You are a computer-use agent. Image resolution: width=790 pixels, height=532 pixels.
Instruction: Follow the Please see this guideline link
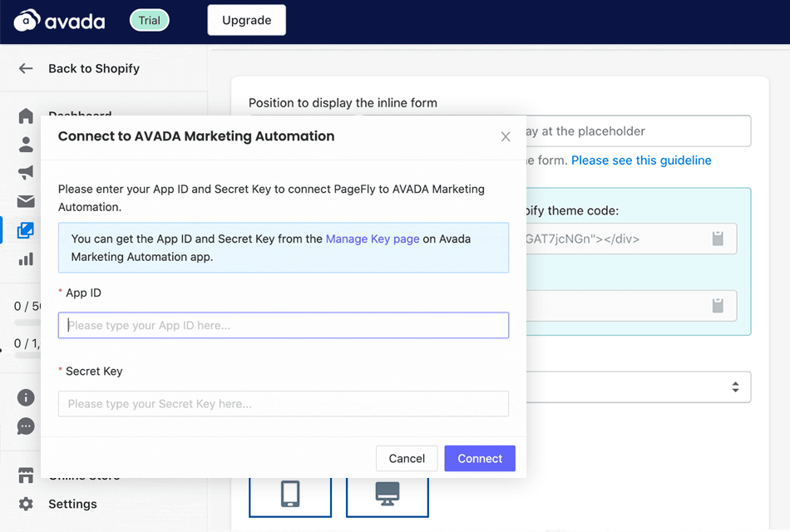[x=641, y=160]
